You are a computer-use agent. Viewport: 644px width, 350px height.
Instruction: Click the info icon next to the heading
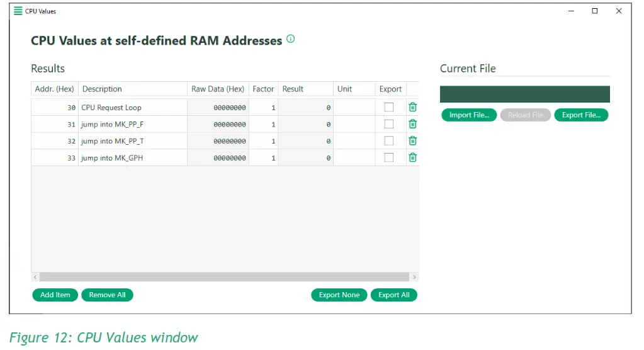pyautogui.click(x=290, y=39)
